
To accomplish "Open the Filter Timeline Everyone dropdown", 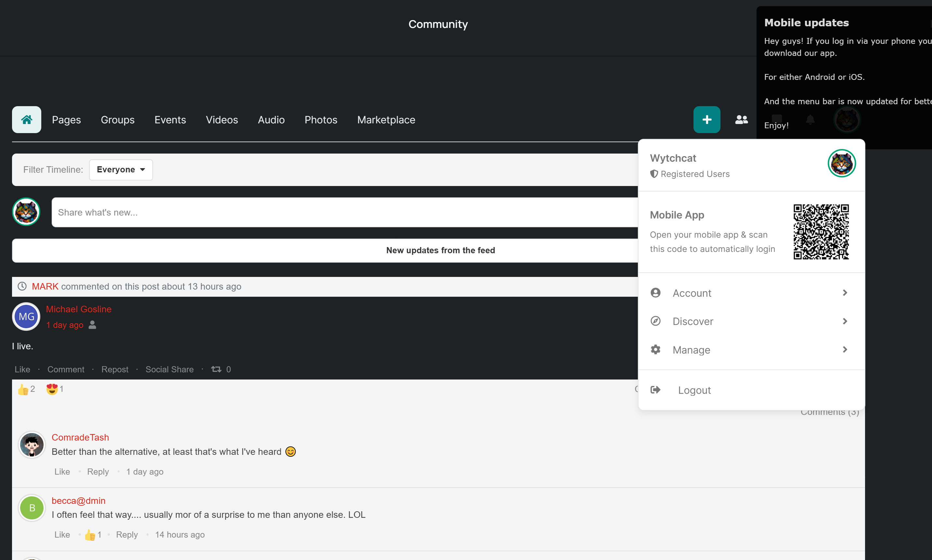I will 121,169.
